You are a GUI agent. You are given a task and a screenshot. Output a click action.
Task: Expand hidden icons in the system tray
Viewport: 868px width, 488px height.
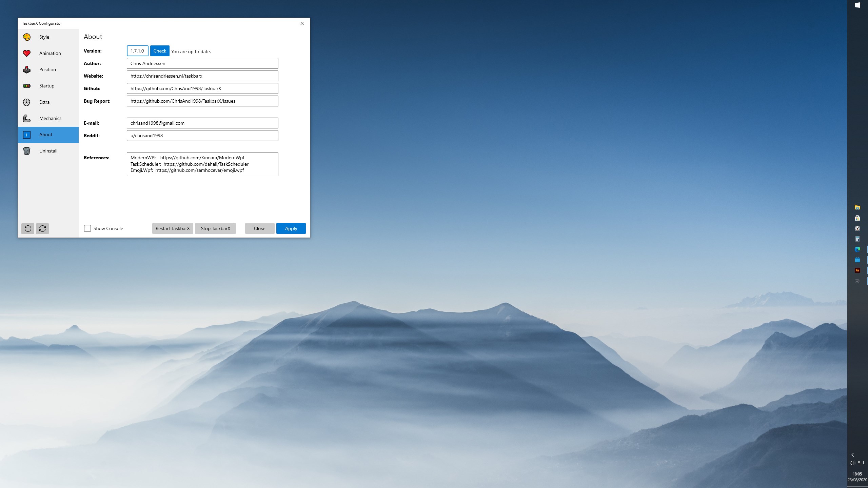click(852, 455)
